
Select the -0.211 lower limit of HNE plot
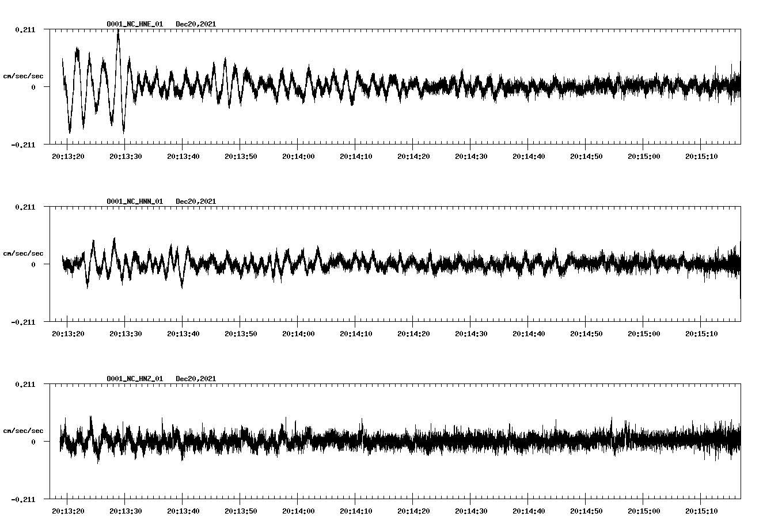click(23, 145)
